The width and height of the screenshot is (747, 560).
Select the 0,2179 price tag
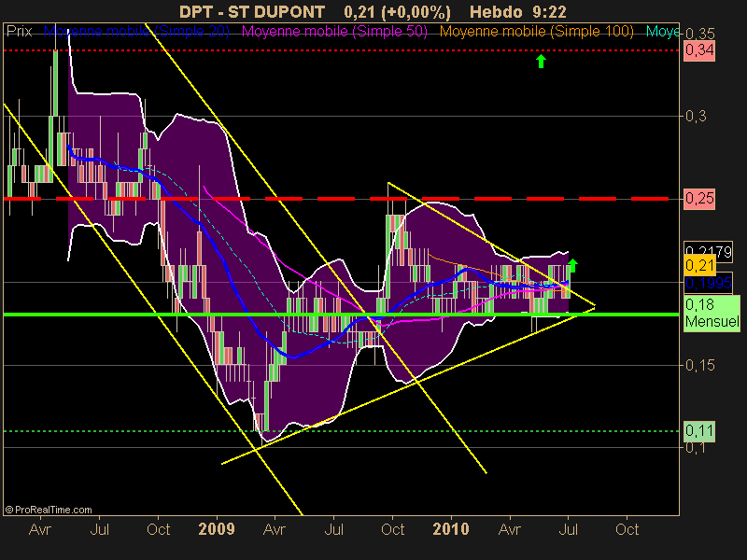tap(708, 250)
